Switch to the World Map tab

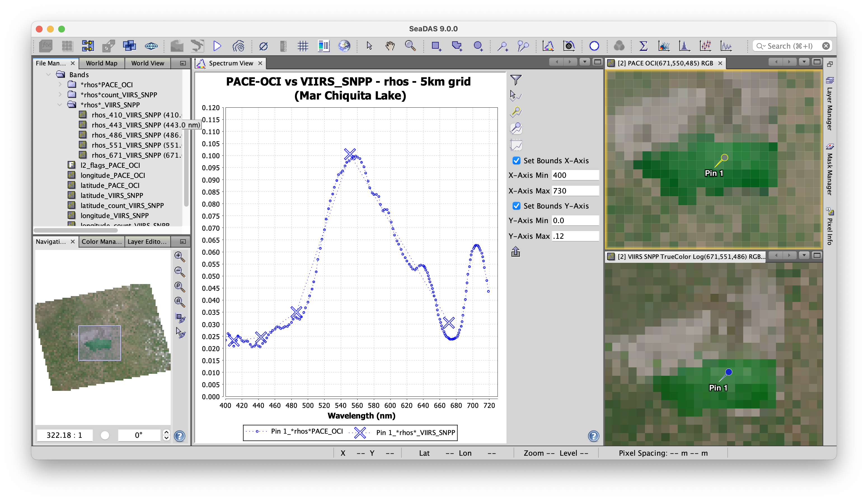[102, 63]
